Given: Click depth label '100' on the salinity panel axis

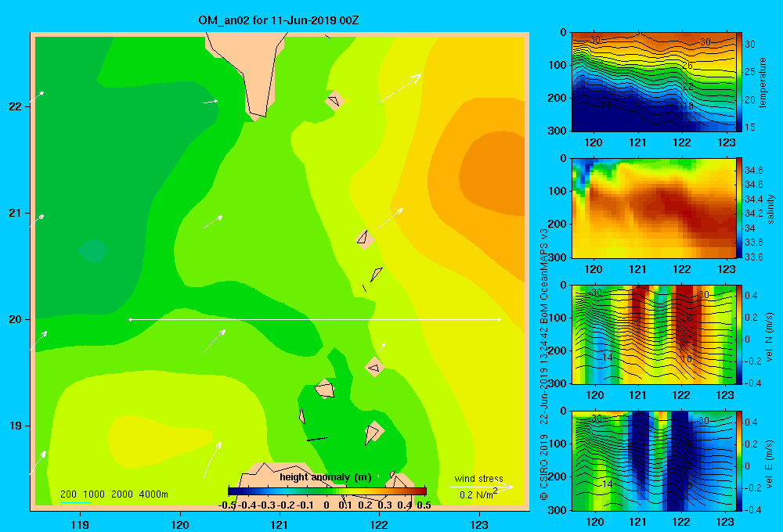Looking at the screenshot, I should pyautogui.click(x=557, y=191).
